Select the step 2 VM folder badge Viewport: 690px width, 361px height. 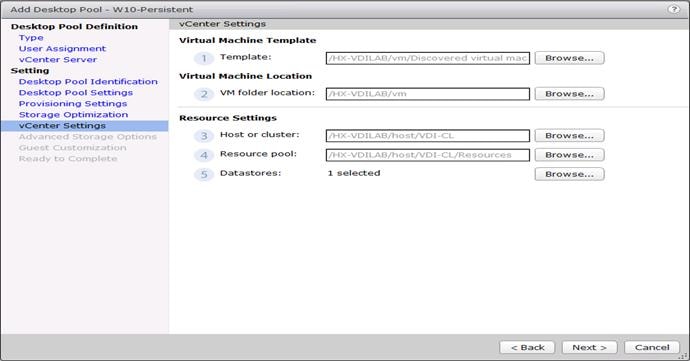(x=204, y=94)
